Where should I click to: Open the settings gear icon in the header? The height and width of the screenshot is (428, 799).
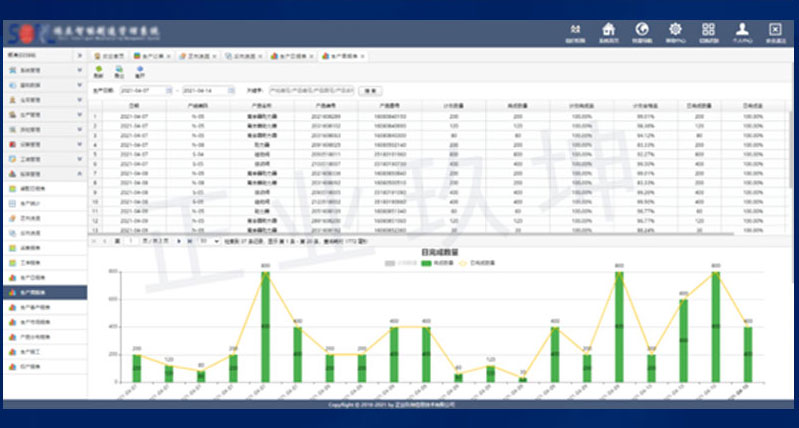coord(675,32)
